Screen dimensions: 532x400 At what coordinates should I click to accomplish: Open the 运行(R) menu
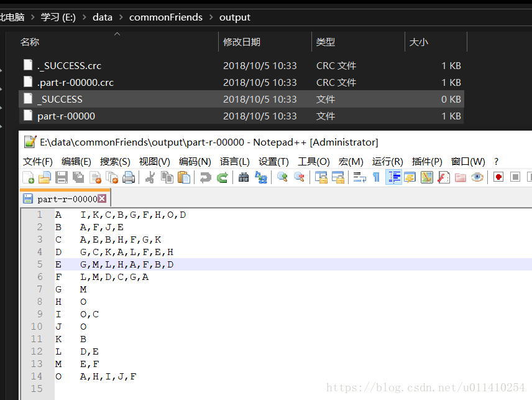387,162
